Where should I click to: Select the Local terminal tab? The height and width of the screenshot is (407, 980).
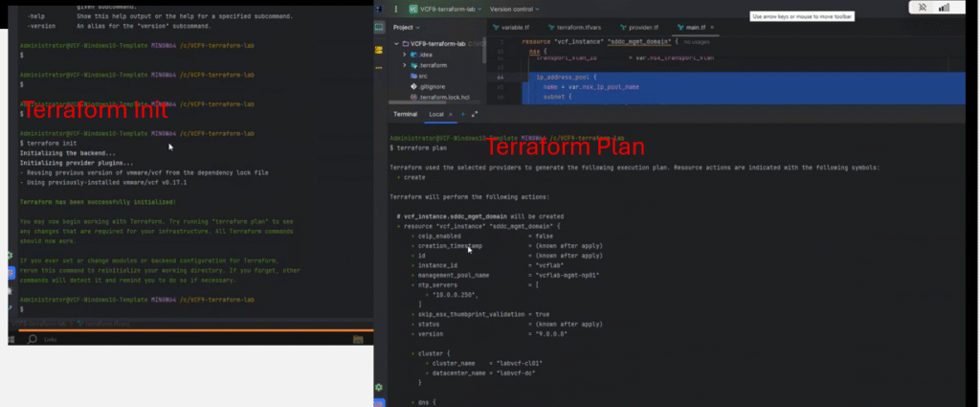[437, 114]
